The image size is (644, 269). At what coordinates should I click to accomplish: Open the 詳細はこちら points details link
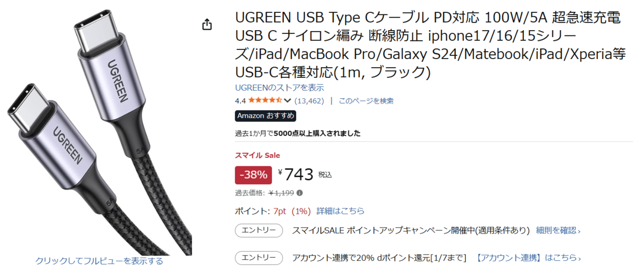340,210
